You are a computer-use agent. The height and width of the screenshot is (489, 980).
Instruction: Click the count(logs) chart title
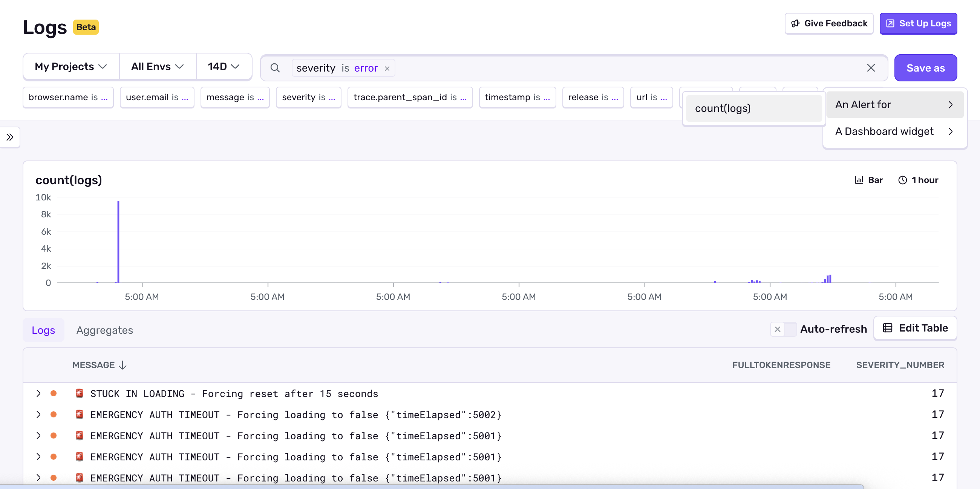point(69,180)
